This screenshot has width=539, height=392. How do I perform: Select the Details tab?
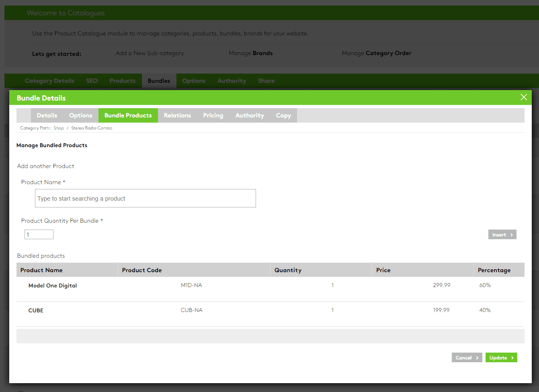(47, 115)
